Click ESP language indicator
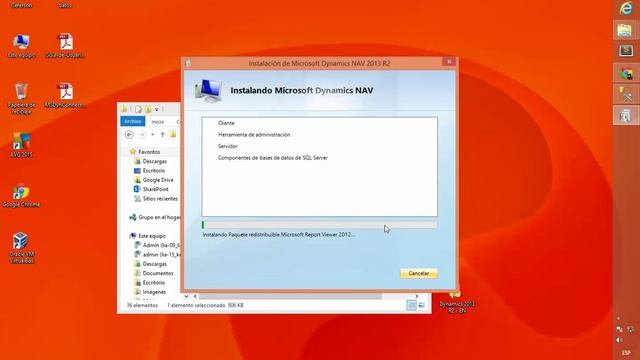The height and width of the screenshot is (360, 640). (626, 353)
